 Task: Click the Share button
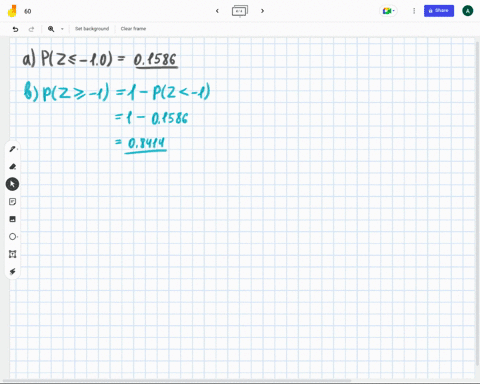coord(439,11)
